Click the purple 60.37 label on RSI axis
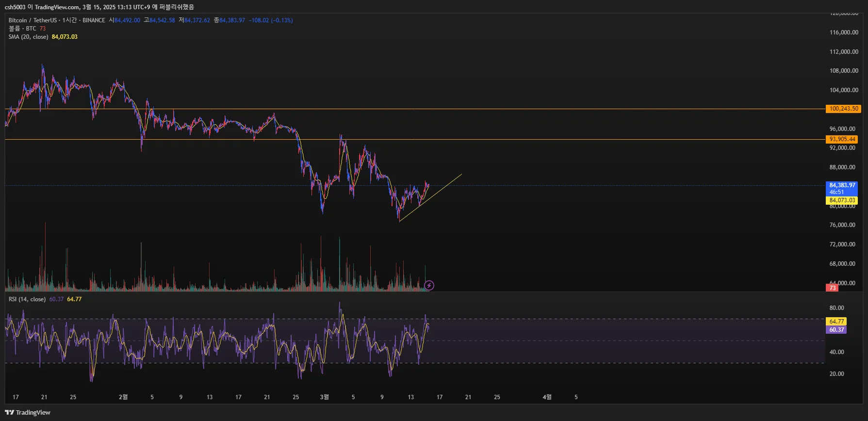Screen dimensions: 868x421 pyautogui.click(x=836, y=330)
